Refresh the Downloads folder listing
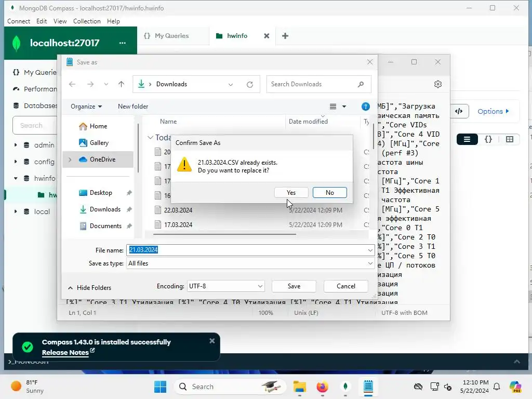 (250, 85)
